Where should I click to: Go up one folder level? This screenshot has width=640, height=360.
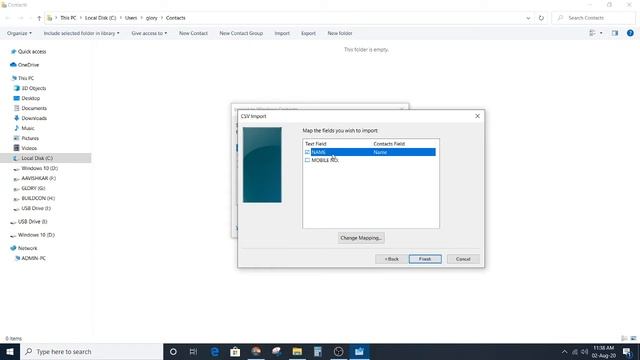coord(39,18)
